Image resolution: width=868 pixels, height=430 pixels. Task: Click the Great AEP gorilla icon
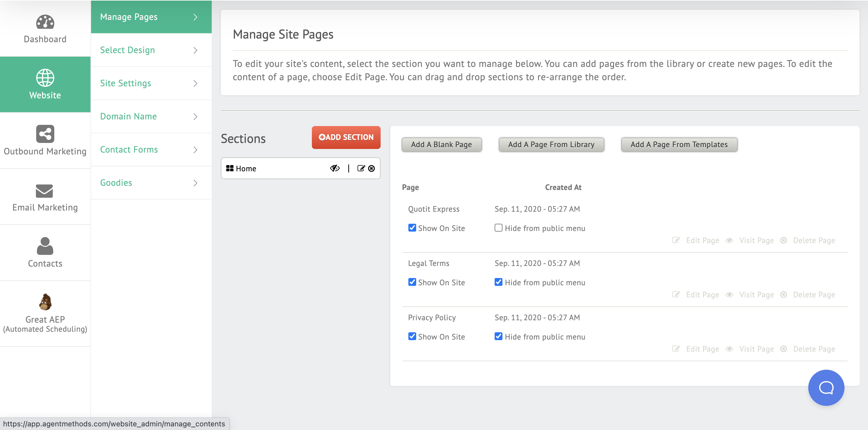(x=45, y=302)
